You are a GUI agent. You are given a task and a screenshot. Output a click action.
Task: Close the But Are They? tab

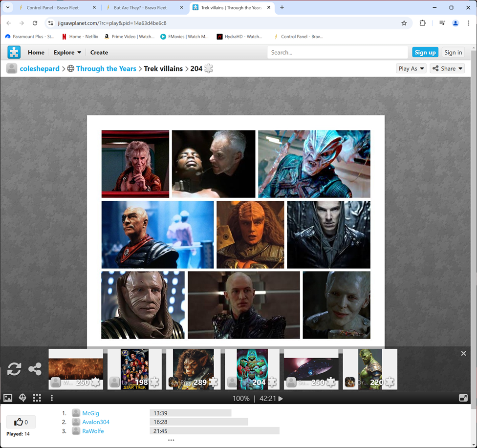(x=182, y=8)
